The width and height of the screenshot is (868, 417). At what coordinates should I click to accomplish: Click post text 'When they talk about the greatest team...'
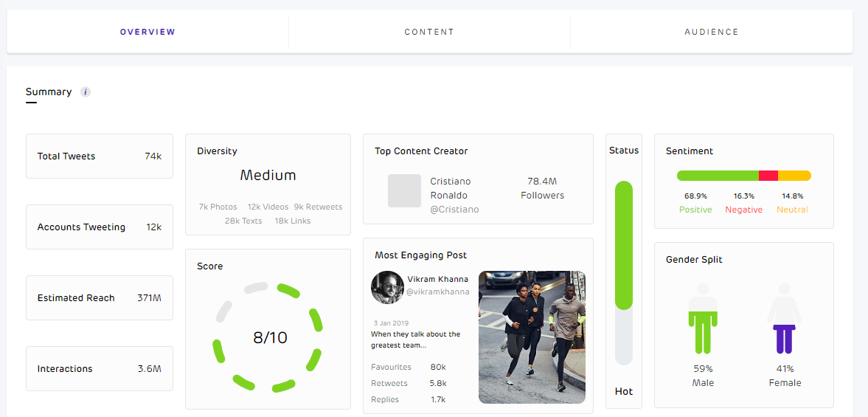tap(416, 340)
